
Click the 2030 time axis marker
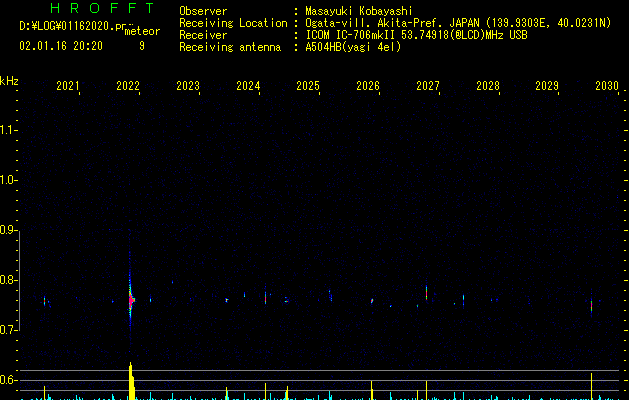click(607, 85)
